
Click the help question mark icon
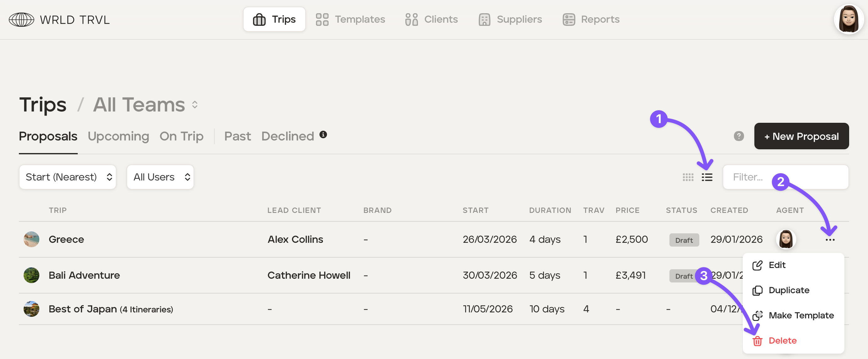(x=739, y=136)
